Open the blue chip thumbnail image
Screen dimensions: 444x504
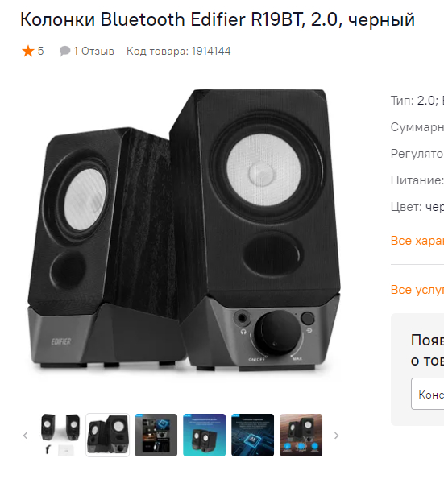point(252,436)
